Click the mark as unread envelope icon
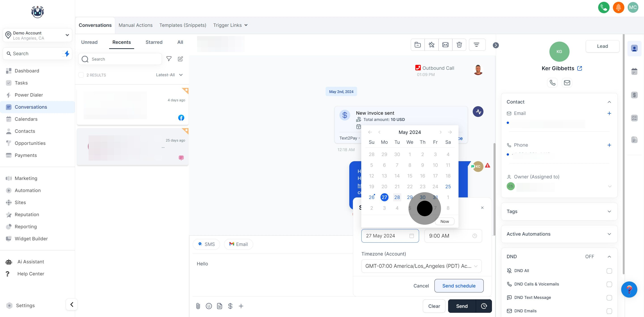The width and height of the screenshot is (644, 317). 445,45
